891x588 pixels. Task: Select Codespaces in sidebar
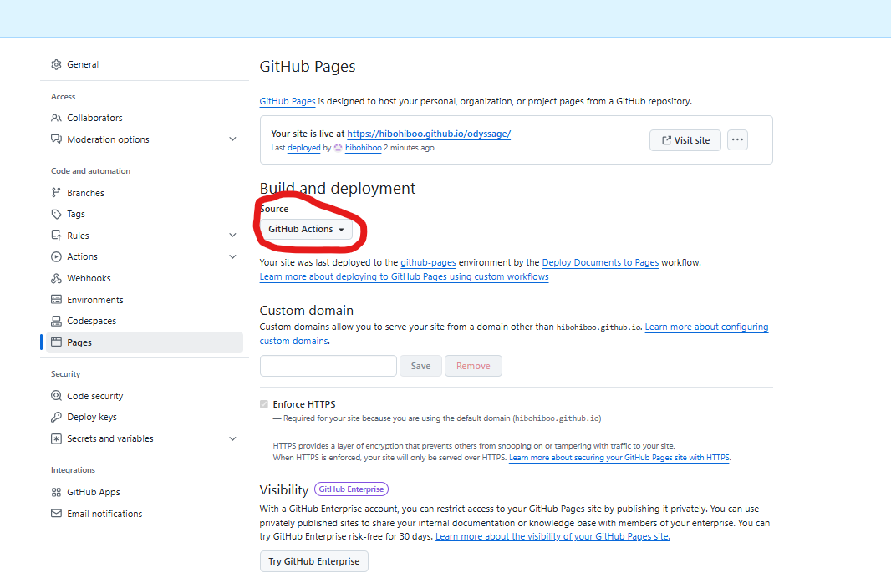point(91,321)
